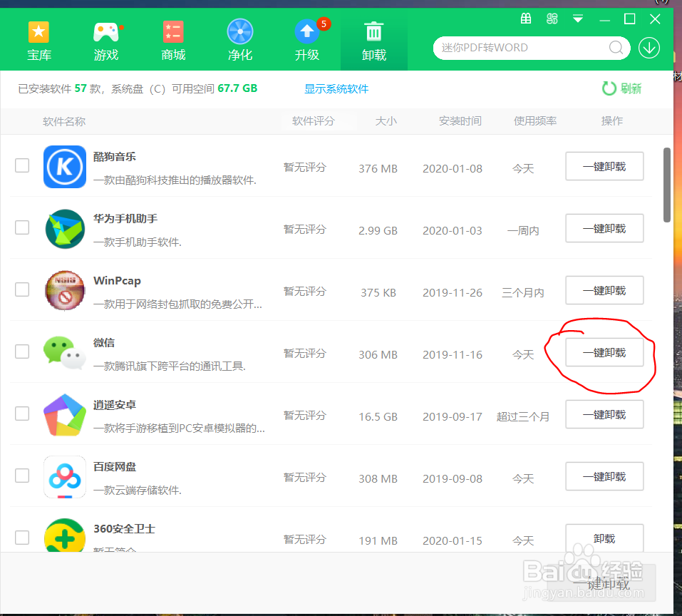Image resolution: width=682 pixels, height=616 pixels.
Task: Open the download manager arrow icon
Action: click(x=649, y=48)
